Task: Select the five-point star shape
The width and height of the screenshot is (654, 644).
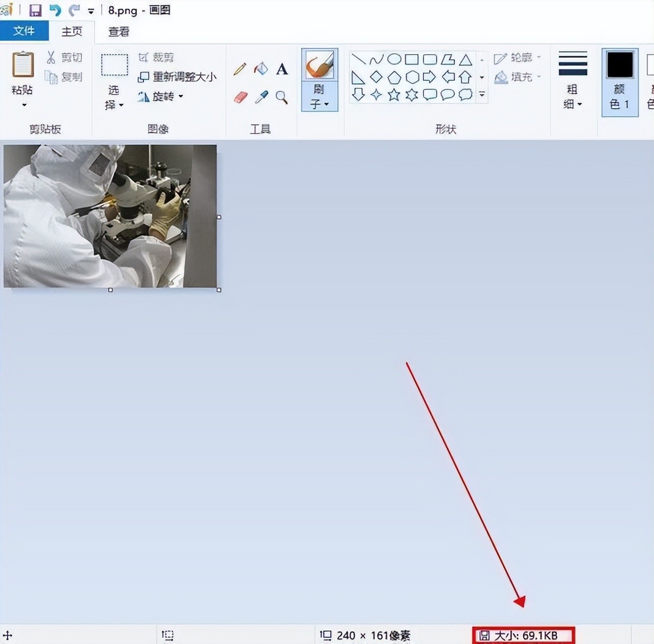Action: pos(394,95)
